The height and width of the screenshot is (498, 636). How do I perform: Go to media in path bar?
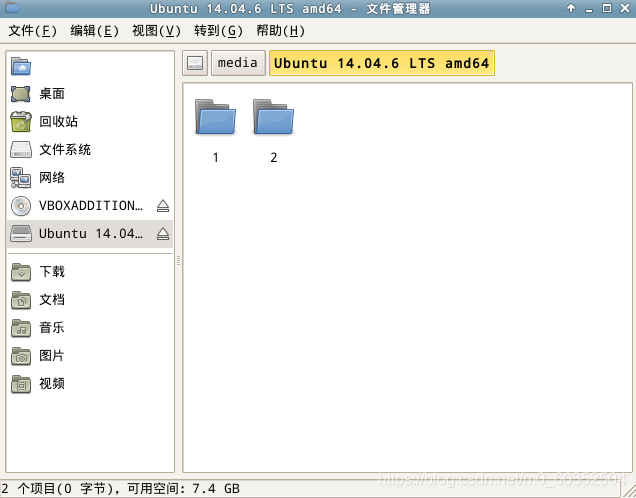pyautogui.click(x=238, y=63)
